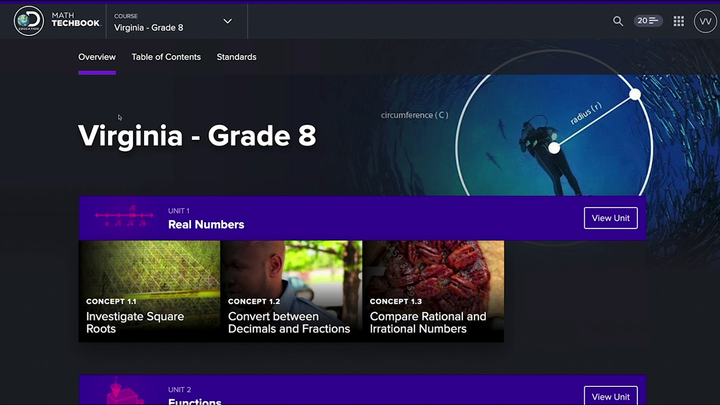Switch to the Table of Contents tab
Viewport: 720px width, 405px height.
tap(166, 57)
